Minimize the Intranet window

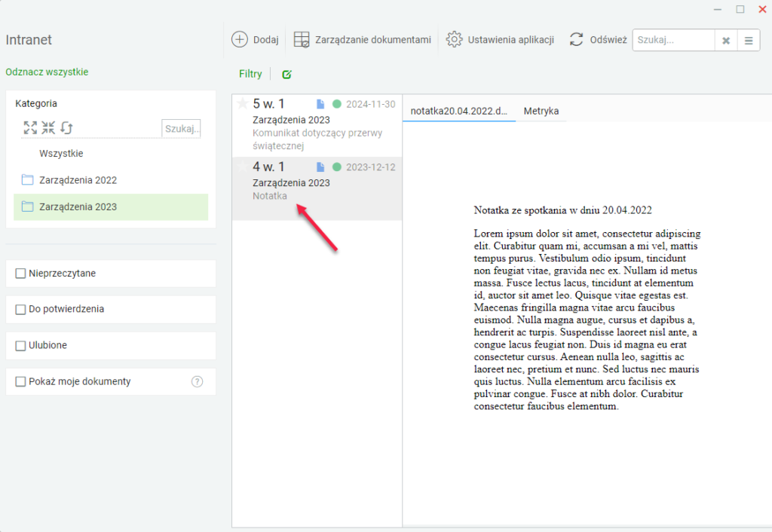[x=718, y=9]
